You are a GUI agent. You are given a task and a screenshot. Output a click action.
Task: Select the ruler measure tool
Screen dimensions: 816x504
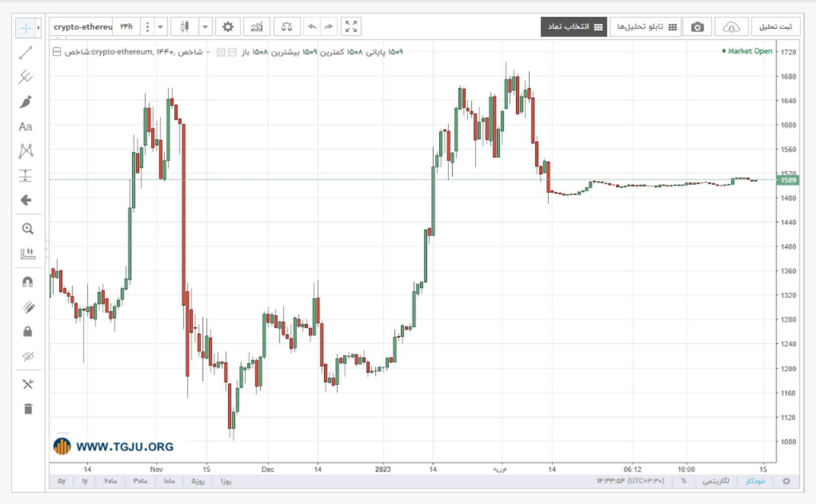(x=28, y=254)
